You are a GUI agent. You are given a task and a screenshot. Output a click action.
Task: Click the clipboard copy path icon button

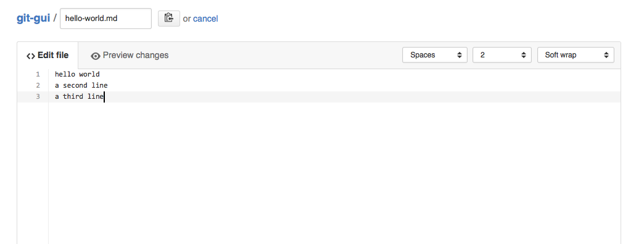(x=169, y=18)
